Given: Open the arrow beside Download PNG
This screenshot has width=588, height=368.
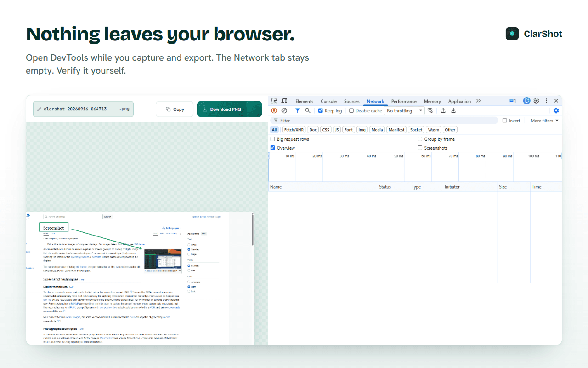Looking at the screenshot, I should [x=254, y=109].
